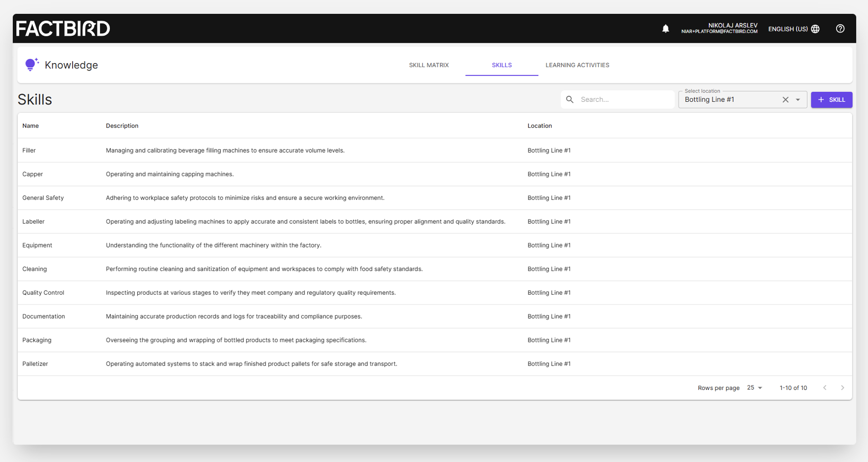Click the inspecting products description
Screen dimensions: 868x462
click(x=251, y=293)
